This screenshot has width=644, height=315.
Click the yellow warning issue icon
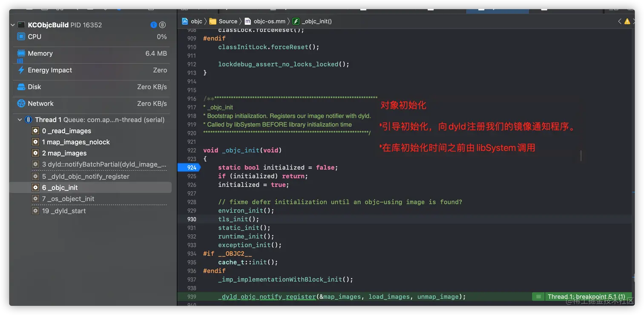pyautogui.click(x=627, y=21)
